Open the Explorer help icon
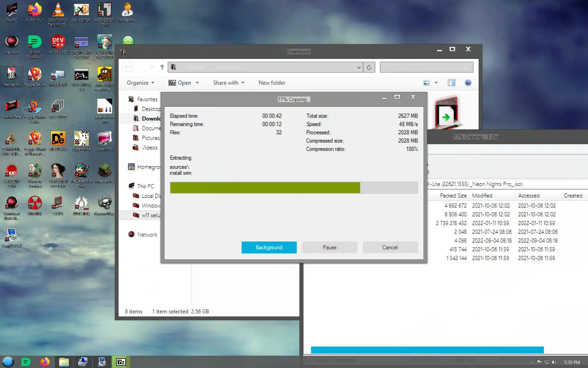Viewport: 588px width, 368px height. (468, 83)
